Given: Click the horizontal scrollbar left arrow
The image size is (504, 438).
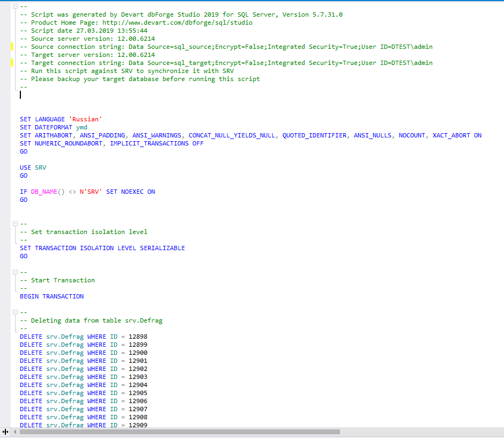Looking at the screenshot, I should pyautogui.click(x=14, y=432).
